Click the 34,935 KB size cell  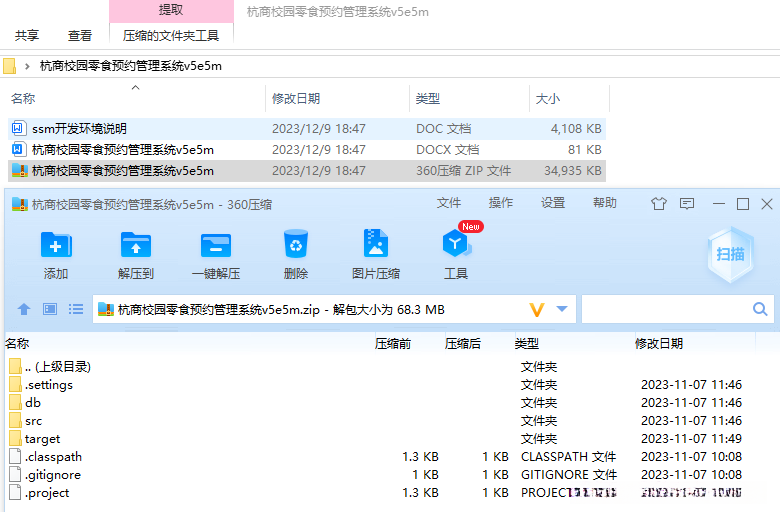(x=573, y=170)
